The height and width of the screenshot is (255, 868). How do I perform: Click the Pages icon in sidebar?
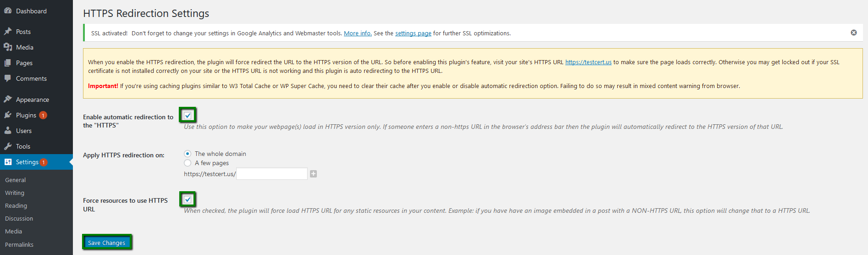(x=8, y=63)
